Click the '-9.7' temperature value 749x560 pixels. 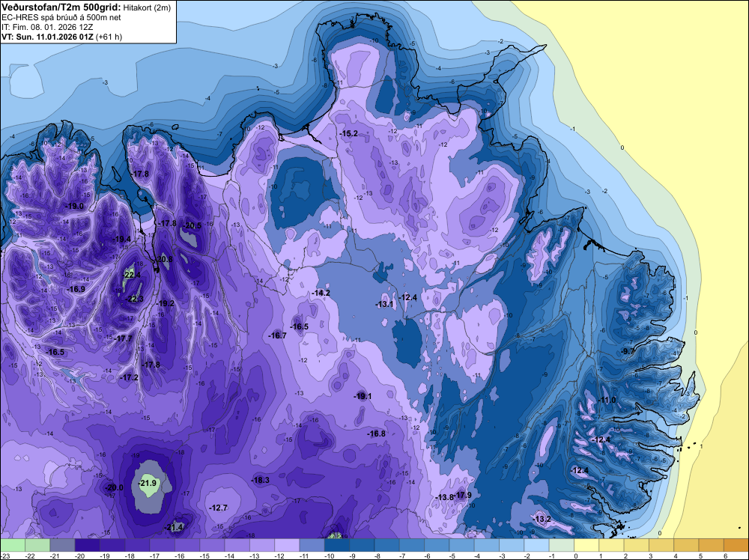[627, 351]
